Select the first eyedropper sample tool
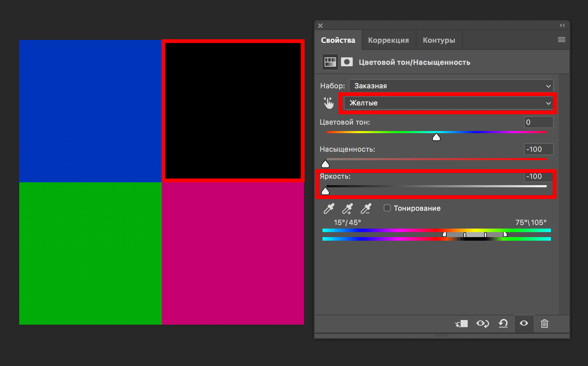This screenshot has height=366, width=588. 329,208
